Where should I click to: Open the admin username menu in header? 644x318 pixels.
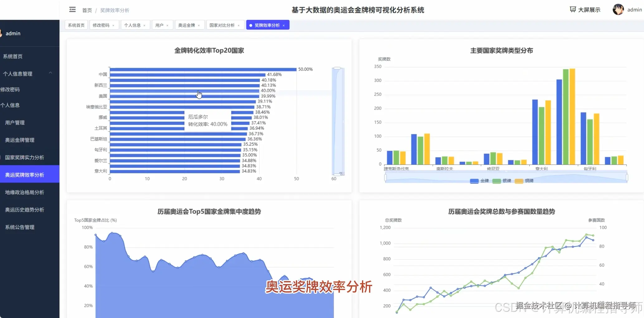click(x=634, y=10)
